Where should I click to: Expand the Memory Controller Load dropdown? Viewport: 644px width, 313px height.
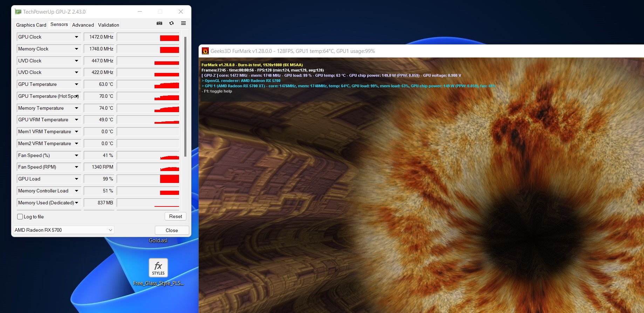[x=76, y=191]
